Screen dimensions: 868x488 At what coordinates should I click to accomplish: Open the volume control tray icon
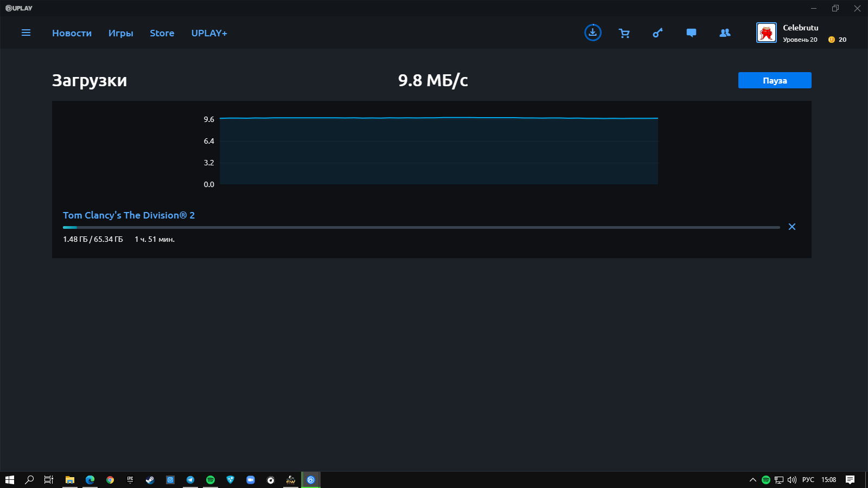tap(792, 480)
